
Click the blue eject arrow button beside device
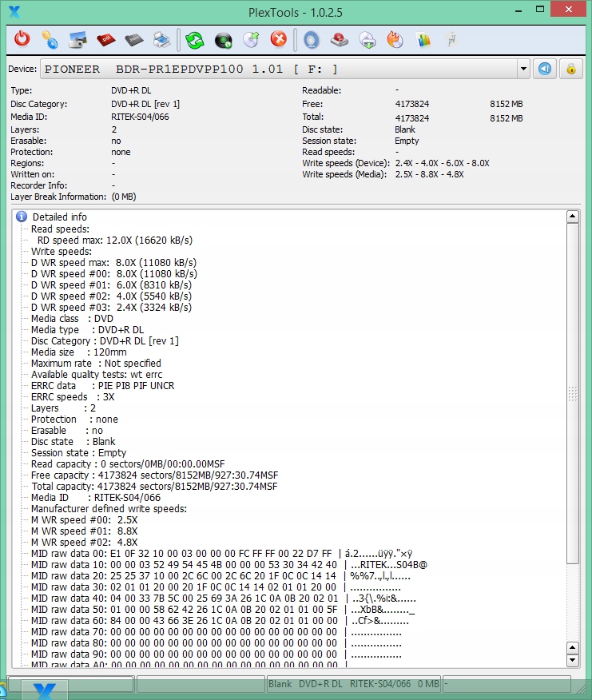[544, 69]
